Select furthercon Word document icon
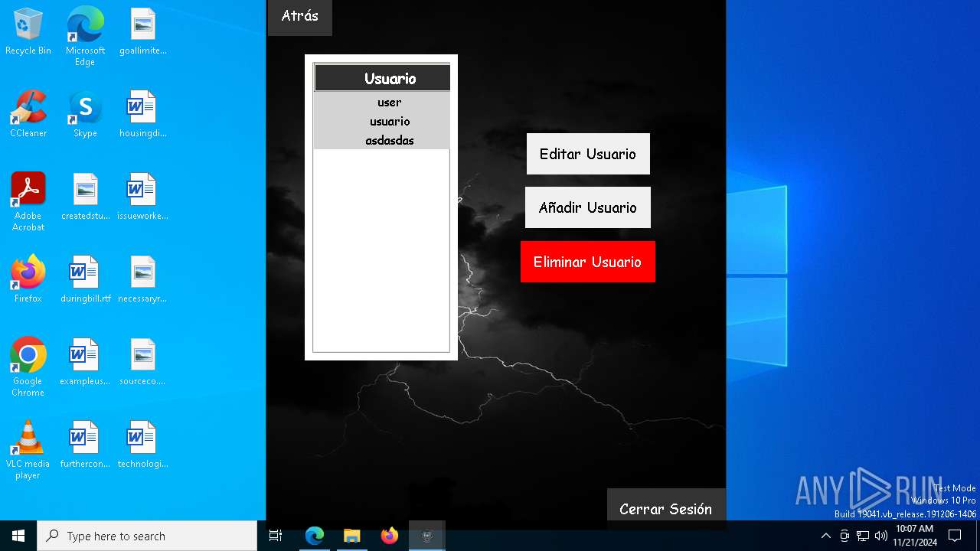This screenshot has width=980, height=551. pos(85,445)
